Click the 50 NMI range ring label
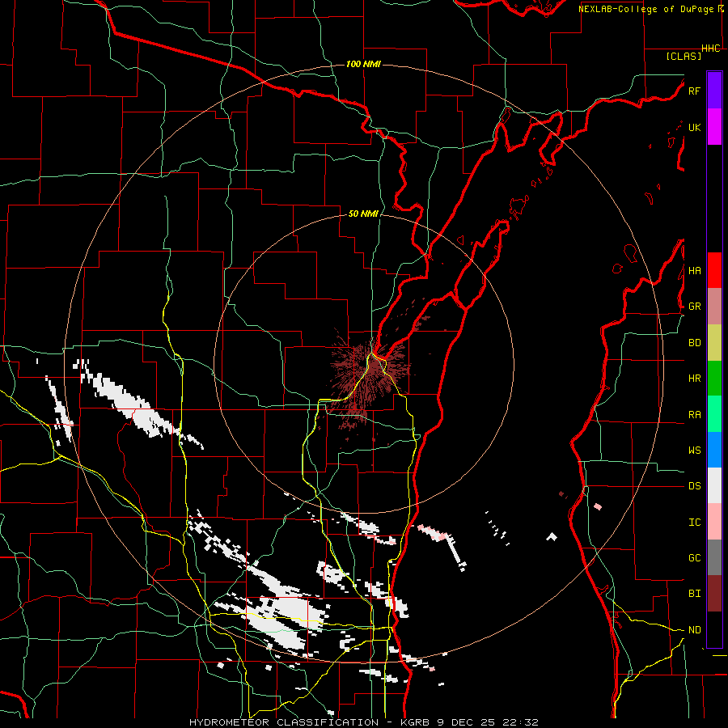 coord(363,214)
